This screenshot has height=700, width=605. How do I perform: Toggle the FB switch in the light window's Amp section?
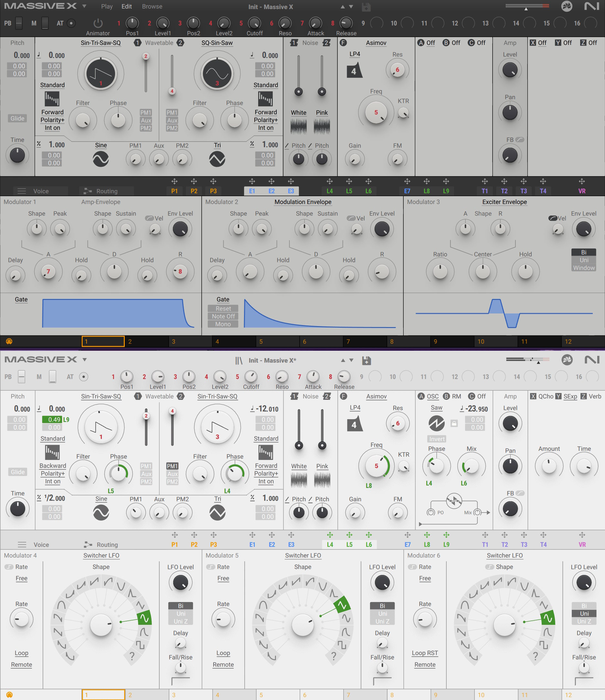[x=520, y=493]
